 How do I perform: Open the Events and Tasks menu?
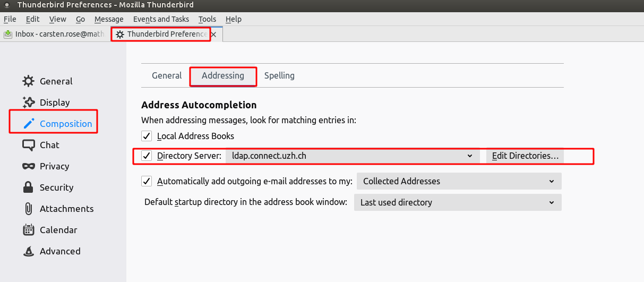pos(161,19)
